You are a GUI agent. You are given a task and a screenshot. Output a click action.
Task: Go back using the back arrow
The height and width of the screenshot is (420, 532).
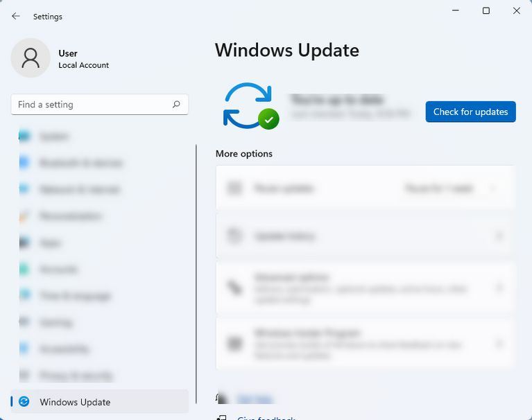[x=16, y=16]
